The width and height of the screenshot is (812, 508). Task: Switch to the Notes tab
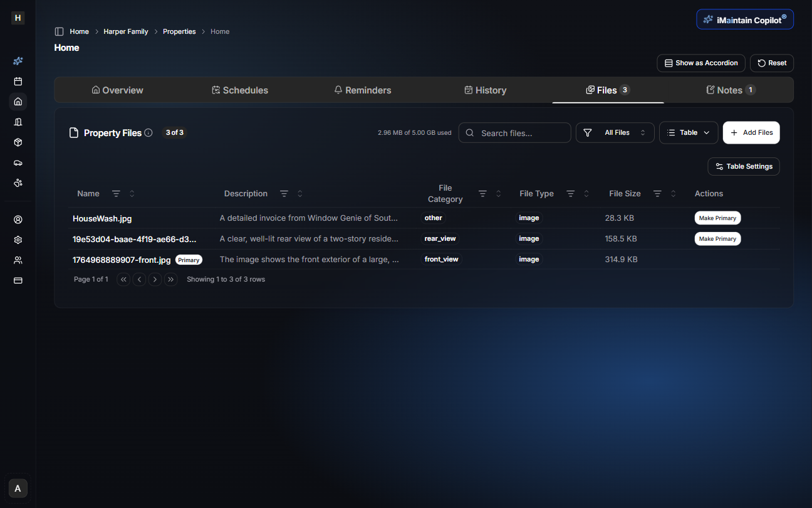(730, 90)
